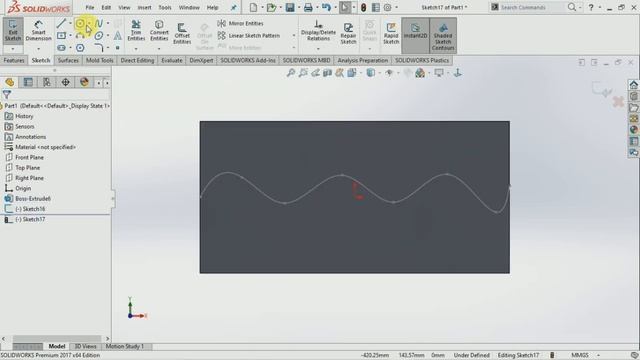Switch to the SOLIDWORKS Plastics tab

[x=422, y=60]
